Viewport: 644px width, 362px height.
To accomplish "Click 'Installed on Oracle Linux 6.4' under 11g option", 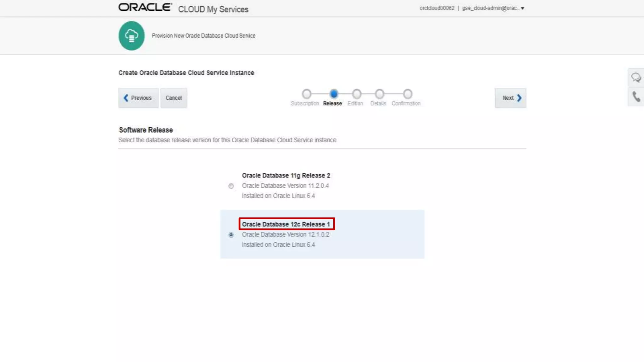I will (x=278, y=196).
